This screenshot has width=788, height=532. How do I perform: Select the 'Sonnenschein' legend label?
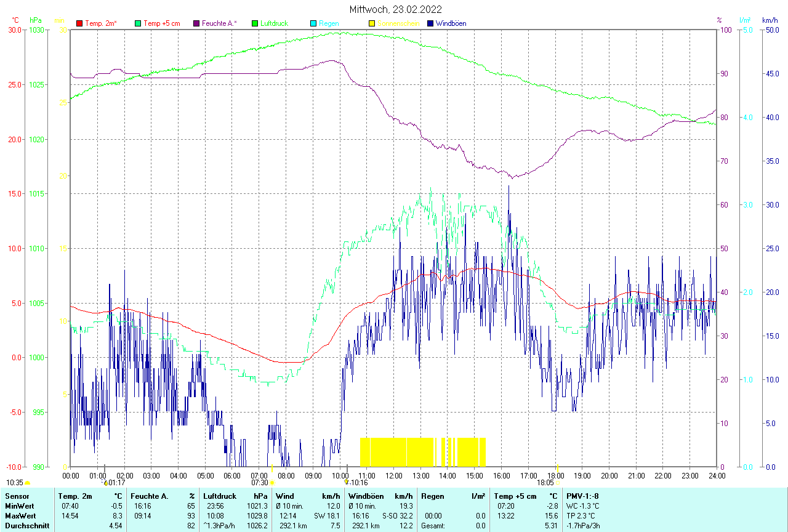pos(398,23)
